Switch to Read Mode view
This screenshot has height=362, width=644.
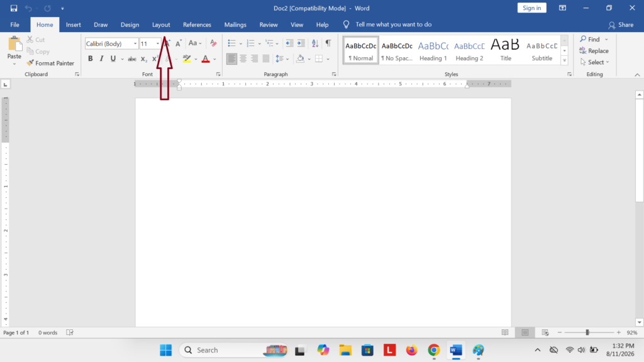click(x=505, y=332)
